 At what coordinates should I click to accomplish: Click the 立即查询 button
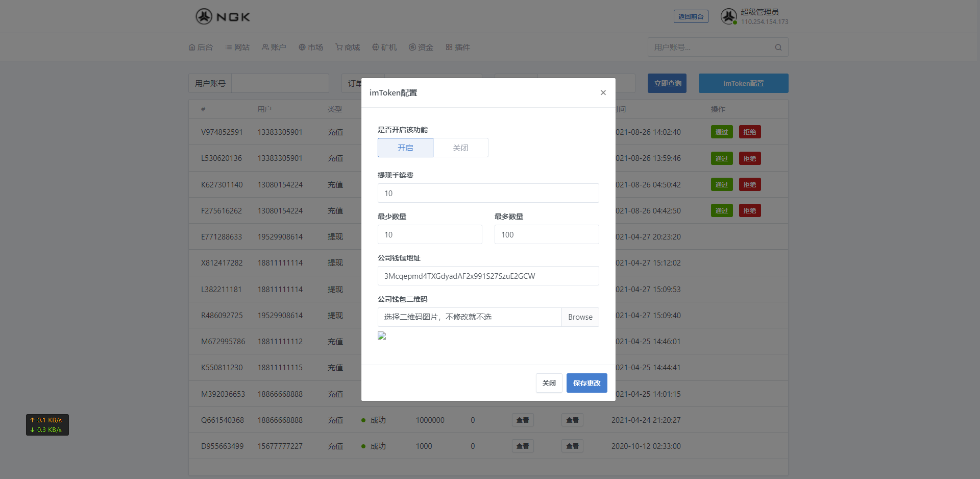click(667, 83)
